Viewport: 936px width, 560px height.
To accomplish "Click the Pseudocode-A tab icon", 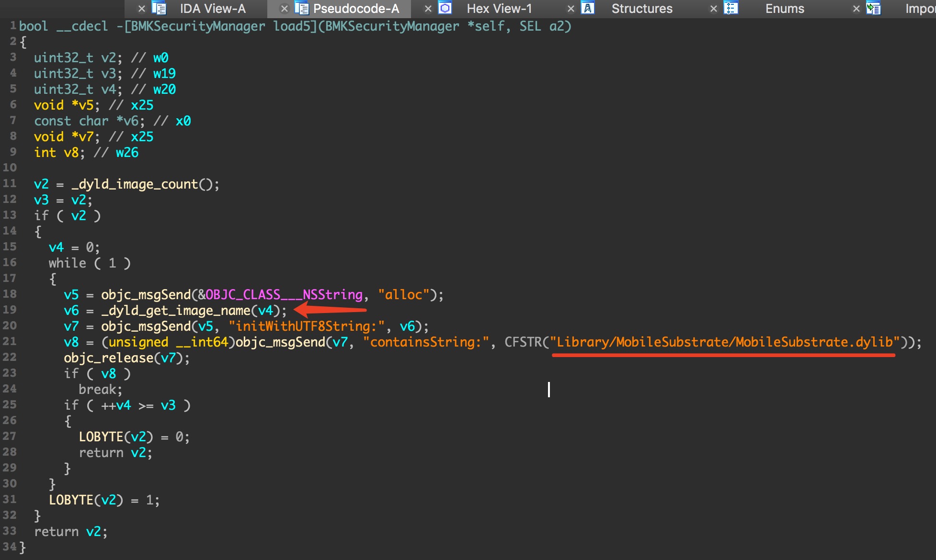I will (301, 8).
